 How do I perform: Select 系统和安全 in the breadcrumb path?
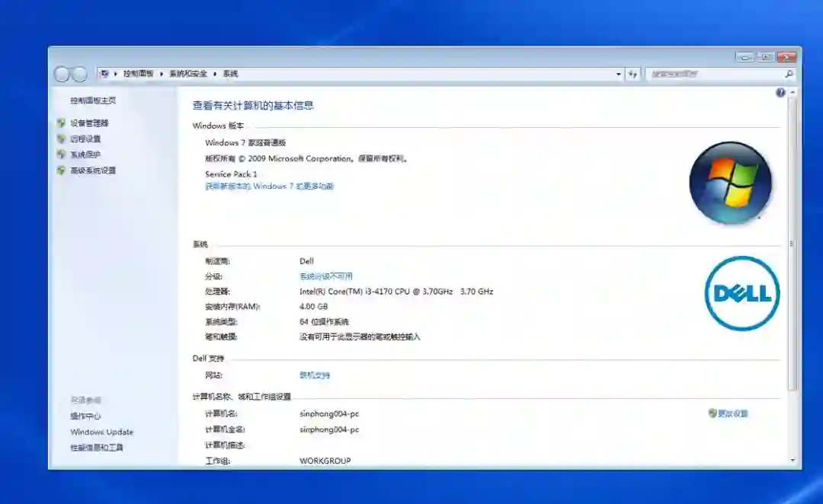click(x=188, y=74)
